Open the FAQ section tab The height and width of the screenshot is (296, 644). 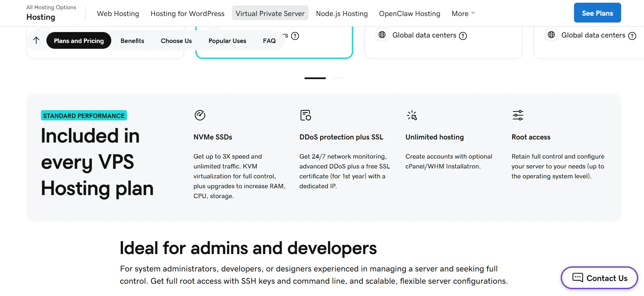(x=269, y=41)
